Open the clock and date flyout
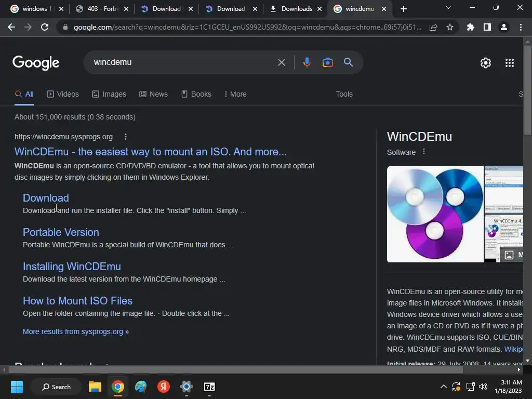Viewport: 532px width, 399px height. point(508,387)
